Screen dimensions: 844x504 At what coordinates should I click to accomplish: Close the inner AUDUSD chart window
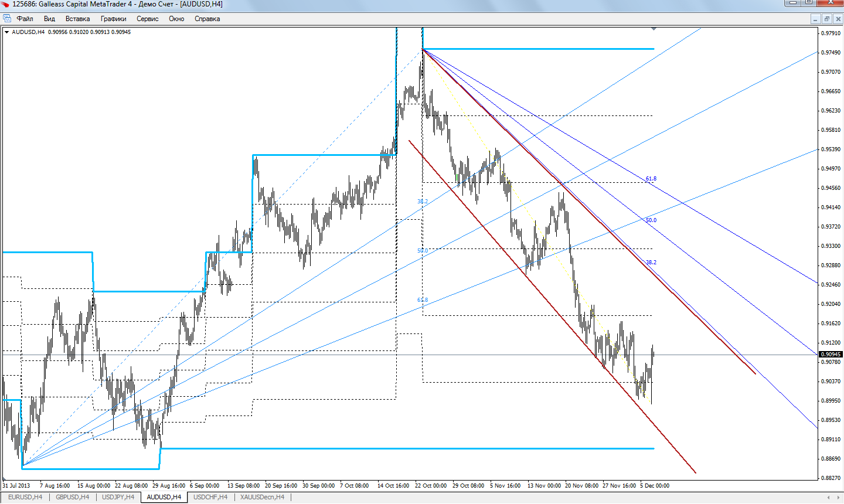click(838, 19)
